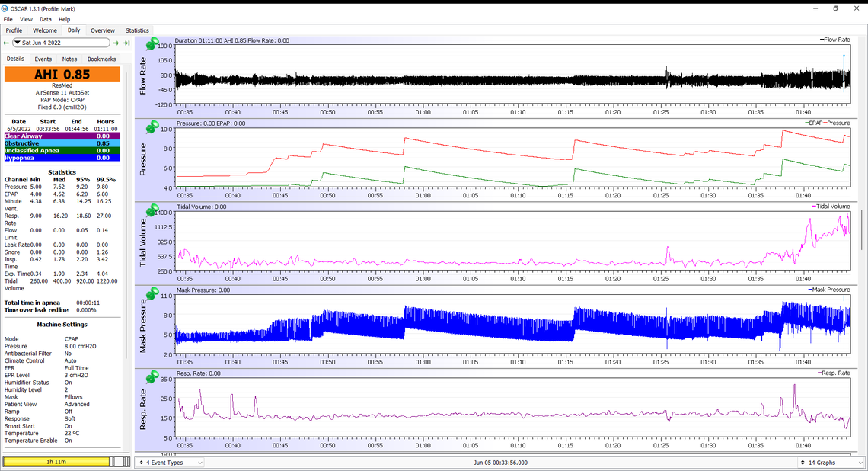Image resolution: width=868 pixels, height=471 pixels.
Task: Select the green Unclassified Apnea event row
Action: (x=62, y=151)
